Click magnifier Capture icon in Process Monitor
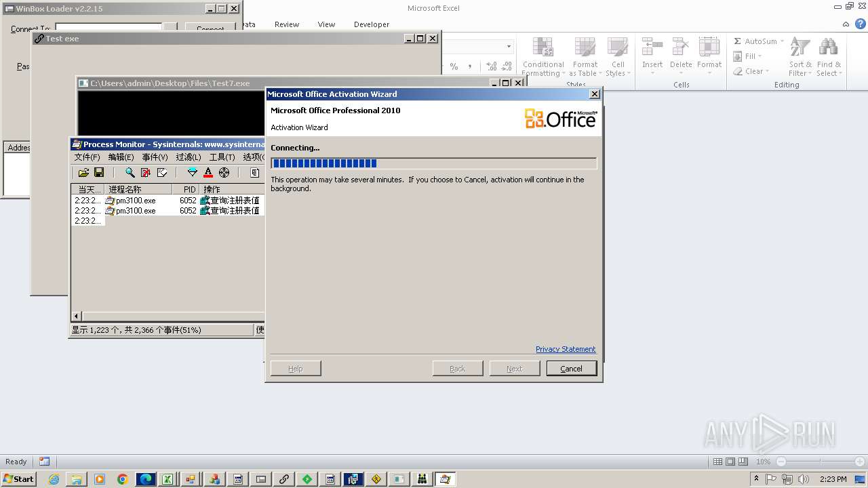This screenshot has width=868, height=488. tap(130, 173)
